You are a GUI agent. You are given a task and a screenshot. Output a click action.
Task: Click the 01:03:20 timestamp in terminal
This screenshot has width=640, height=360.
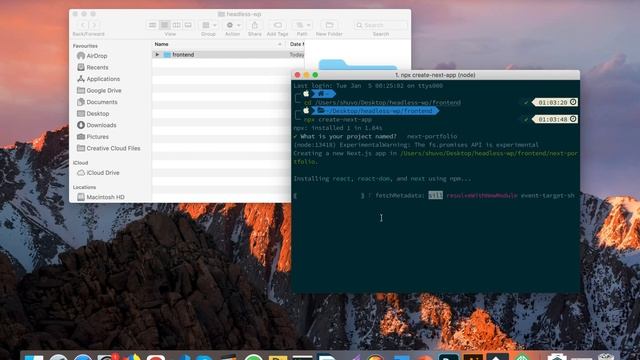click(x=555, y=102)
